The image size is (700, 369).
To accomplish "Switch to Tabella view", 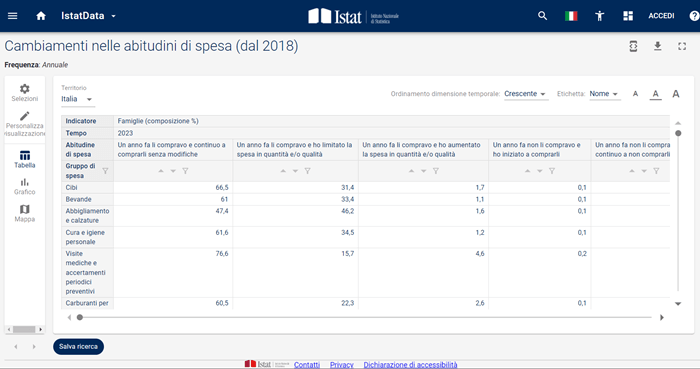I will pyautogui.click(x=25, y=160).
